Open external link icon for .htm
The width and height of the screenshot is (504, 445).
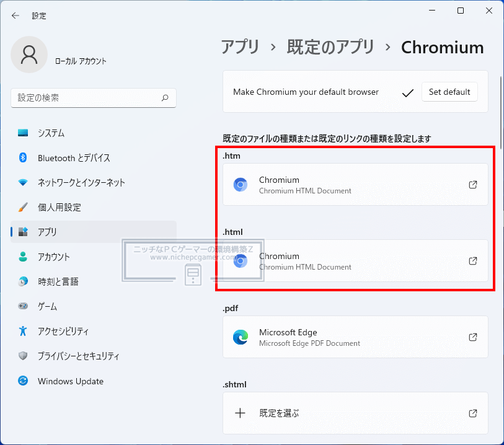473,185
